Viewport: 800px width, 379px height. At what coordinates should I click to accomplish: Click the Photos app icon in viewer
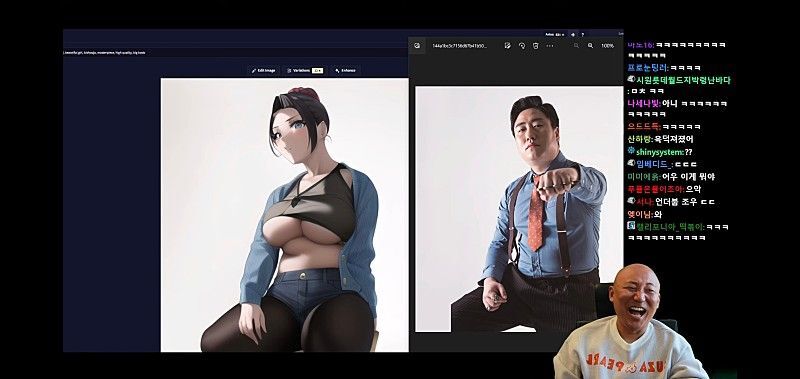pyautogui.click(x=417, y=45)
